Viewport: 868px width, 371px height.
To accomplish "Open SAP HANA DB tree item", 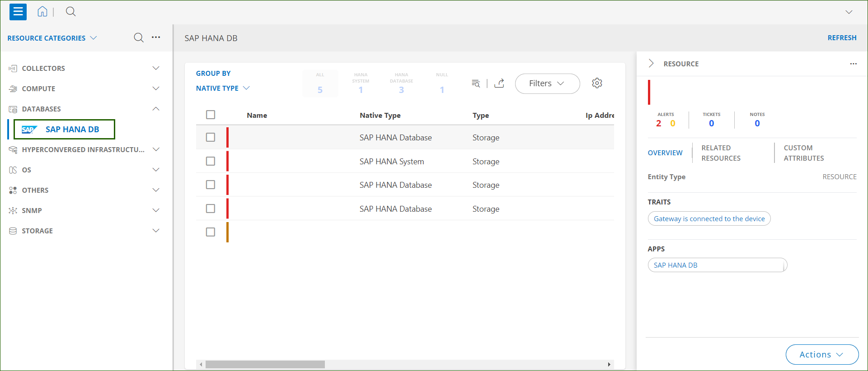I will [x=64, y=130].
